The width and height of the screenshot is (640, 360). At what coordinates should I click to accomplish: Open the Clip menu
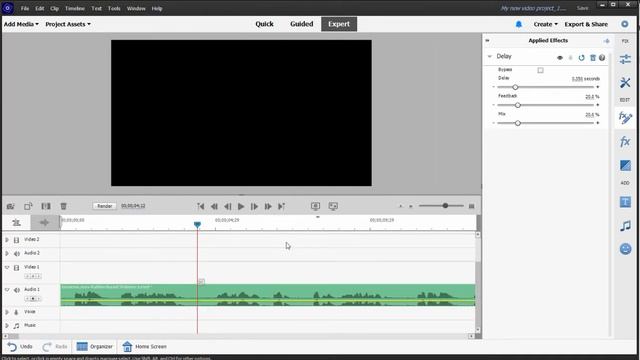54,8
